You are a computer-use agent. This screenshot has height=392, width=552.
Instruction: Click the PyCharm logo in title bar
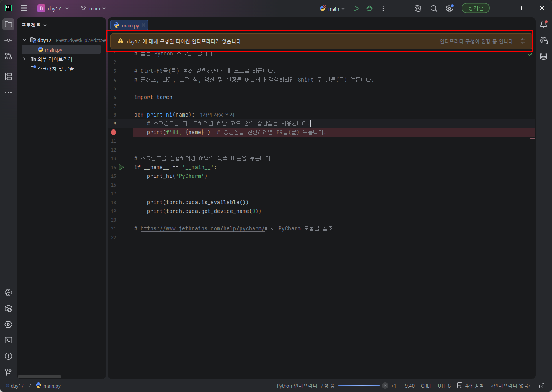[x=8, y=8]
